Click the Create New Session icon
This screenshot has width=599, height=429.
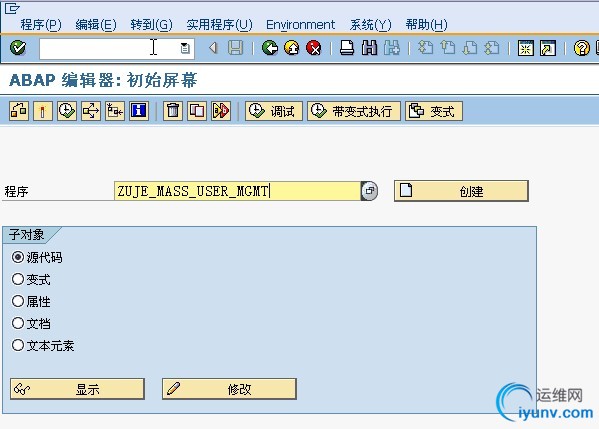526,48
